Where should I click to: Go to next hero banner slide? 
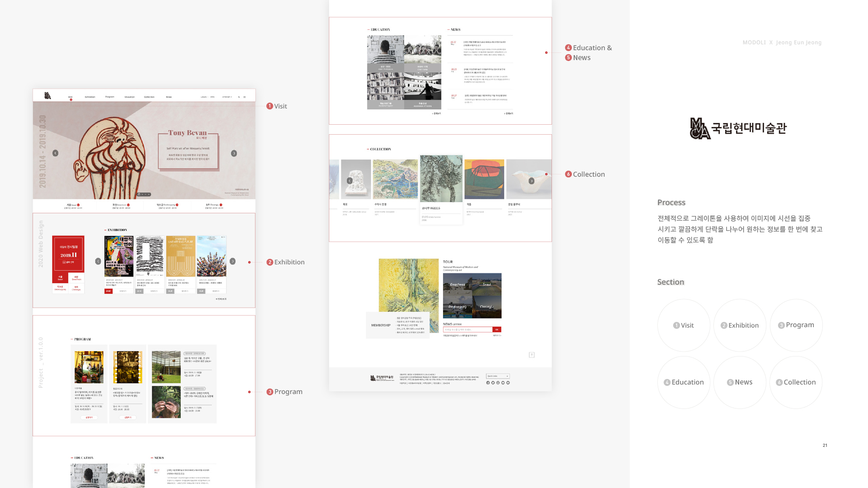234,153
